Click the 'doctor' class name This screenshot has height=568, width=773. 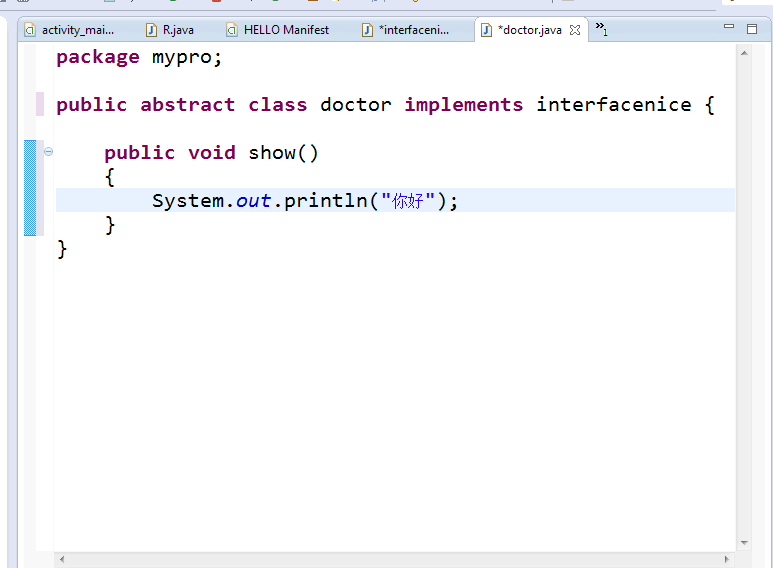pos(356,105)
